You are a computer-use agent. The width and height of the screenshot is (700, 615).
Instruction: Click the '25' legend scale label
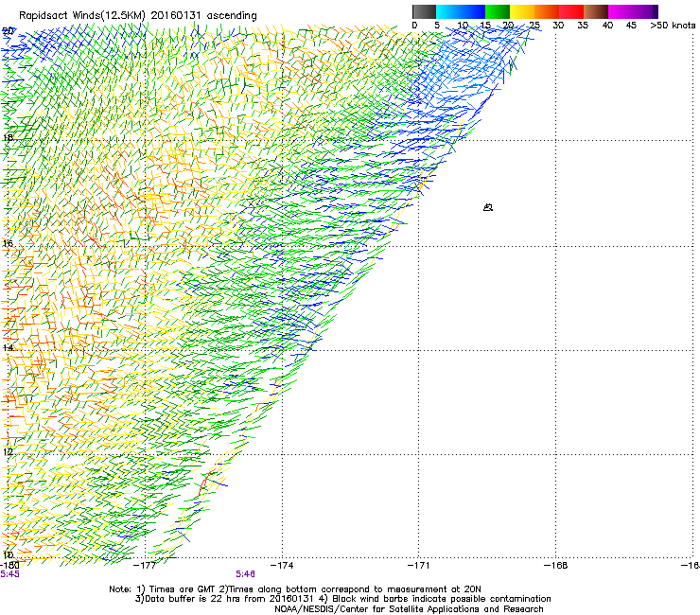pos(534,26)
